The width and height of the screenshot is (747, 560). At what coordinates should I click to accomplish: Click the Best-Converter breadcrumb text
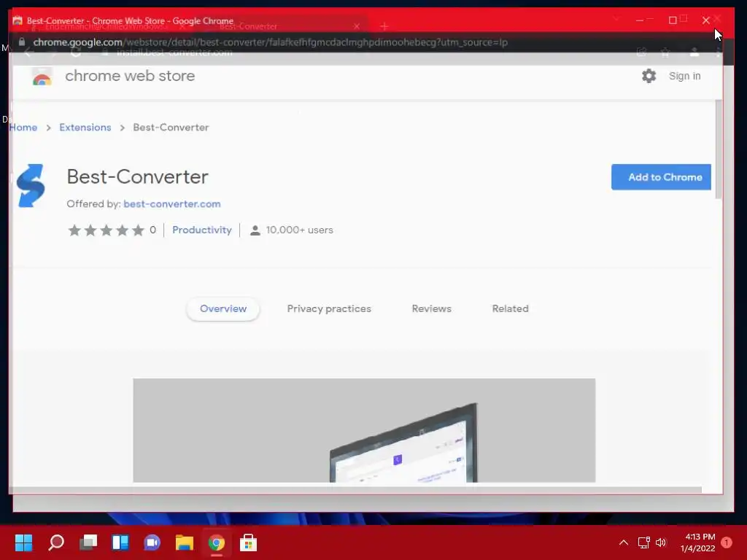[x=171, y=127]
